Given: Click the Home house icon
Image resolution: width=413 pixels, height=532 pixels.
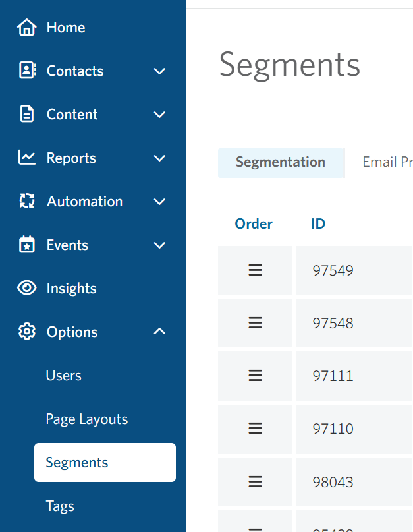Looking at the screenshot, I should (x=27, y=28).
